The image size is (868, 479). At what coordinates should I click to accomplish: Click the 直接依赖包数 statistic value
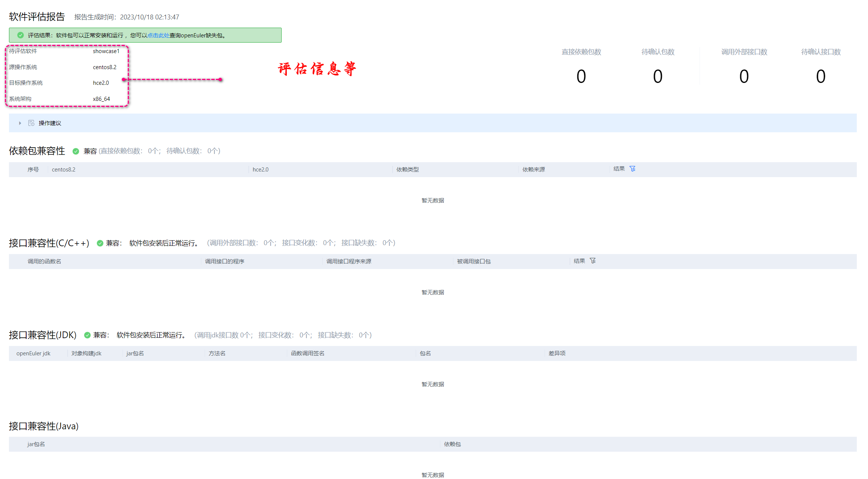[x=581, y=77]
